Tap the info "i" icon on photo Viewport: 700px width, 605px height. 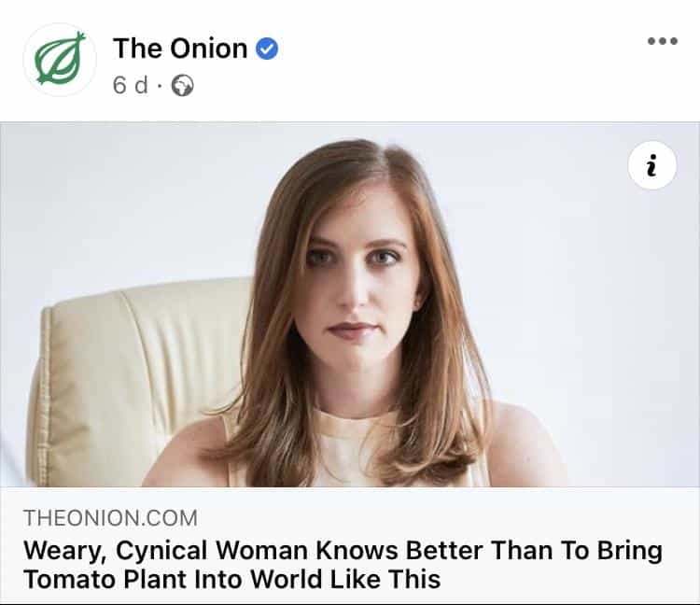(x=652, y=165)
